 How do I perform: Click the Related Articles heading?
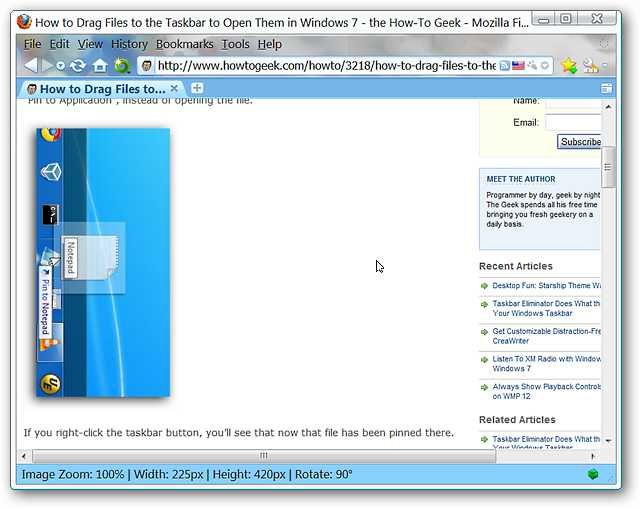point(517,420)
